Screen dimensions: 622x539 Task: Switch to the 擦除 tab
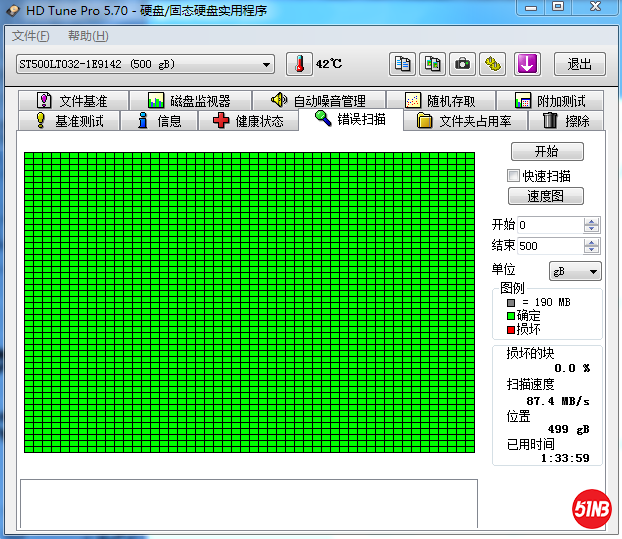click(x=566, y=121)
